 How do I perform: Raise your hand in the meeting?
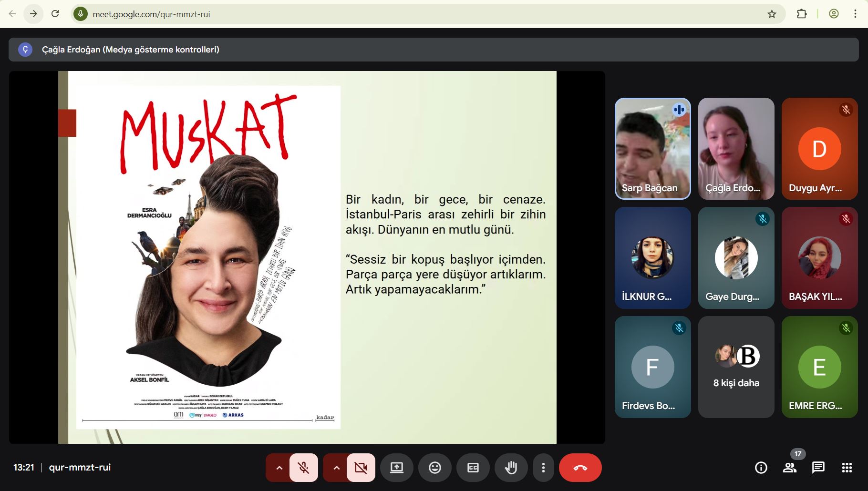(x=511, y=468)
